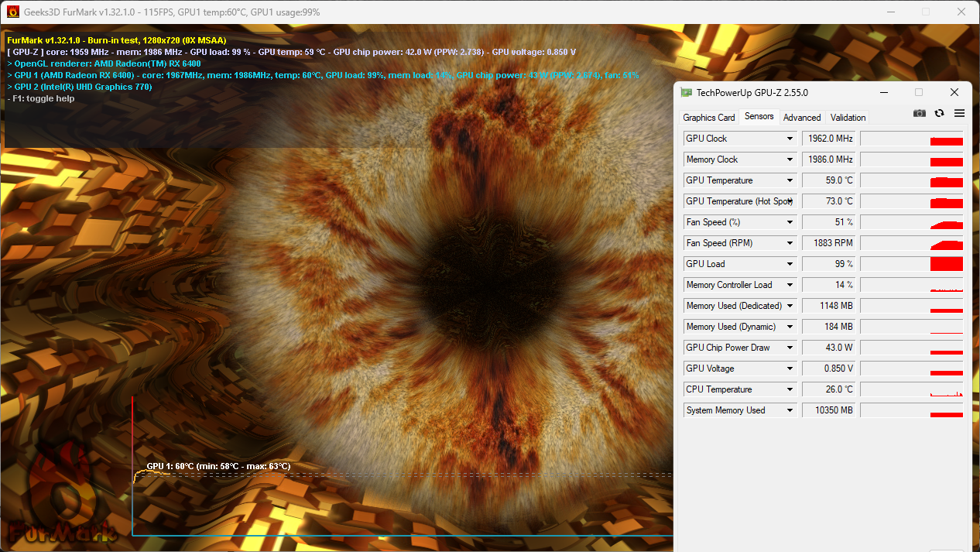Open the Fan Speed (%) dropdown
This screenshot has height=552, width=980.
pyautogui.click(x=790, y=222)
